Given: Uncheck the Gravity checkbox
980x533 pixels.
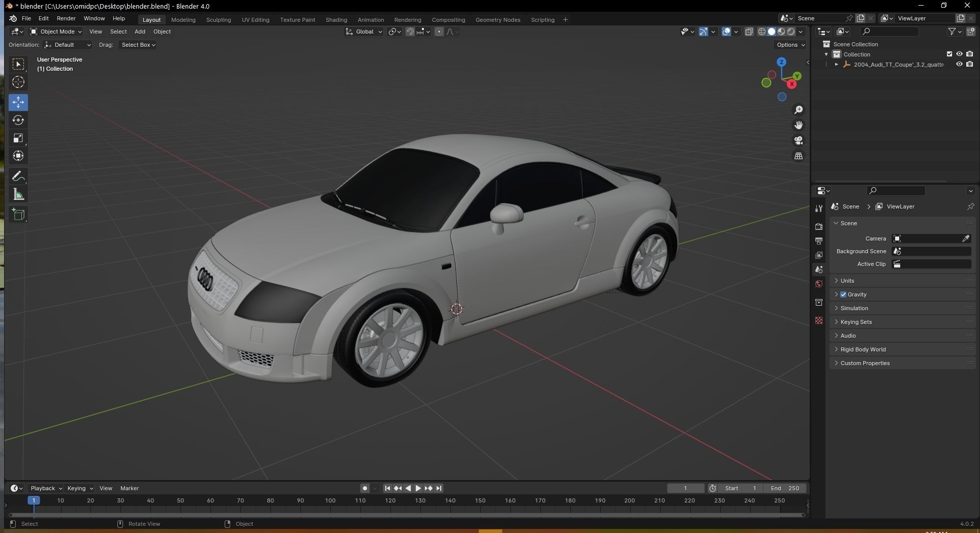Looking at the screenshot, I should (x=843, y=294).
